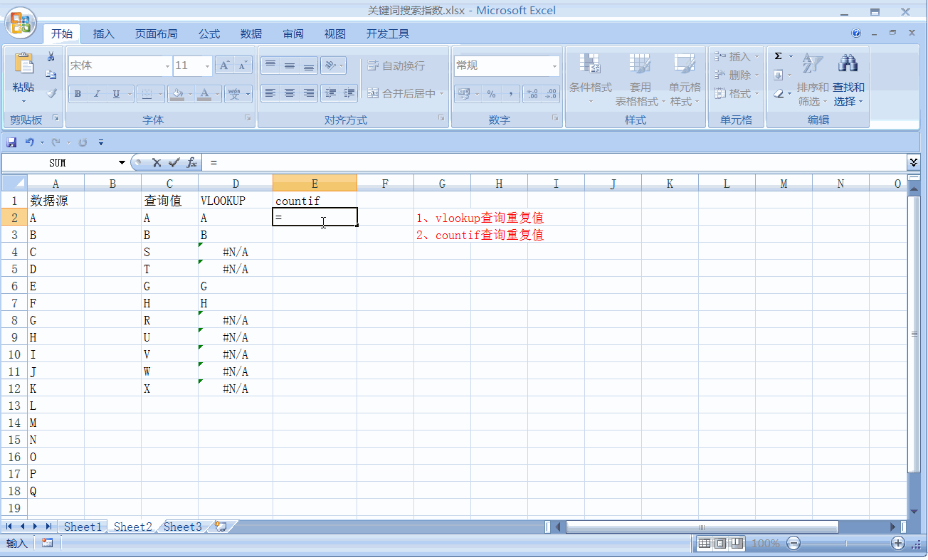Viewport: 928px width, 560px height.
Task: Toggle center text alignment
Action: click(289, 93)
